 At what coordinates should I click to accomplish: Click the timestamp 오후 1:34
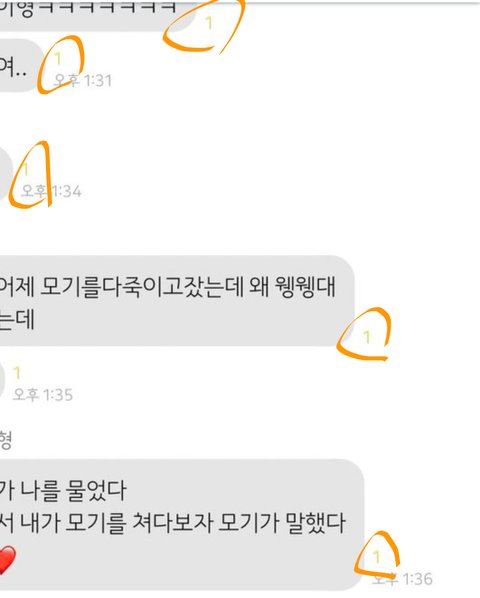click(51, 191)
